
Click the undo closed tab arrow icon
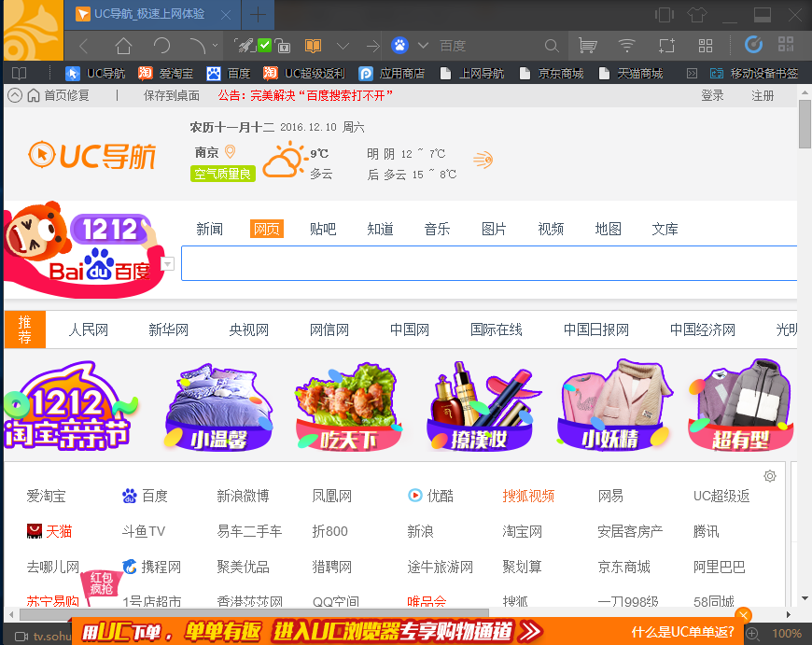tap(197, 46)
